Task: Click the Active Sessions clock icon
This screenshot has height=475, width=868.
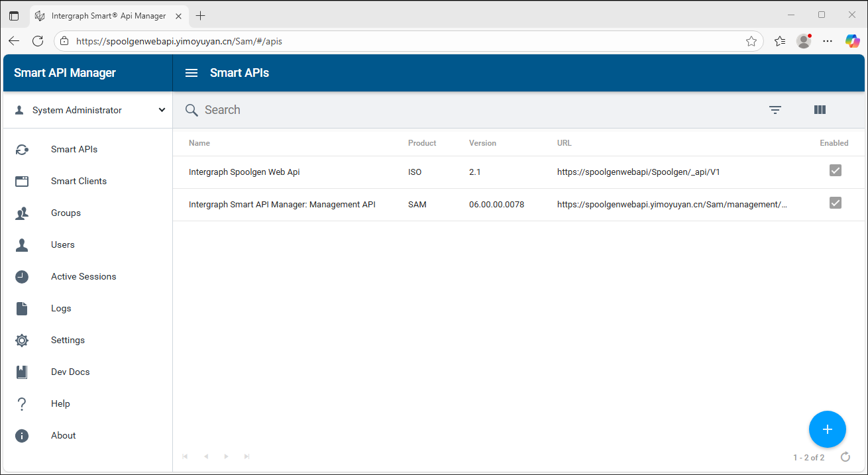Action: pyautogui.click(x=22, y=277)
